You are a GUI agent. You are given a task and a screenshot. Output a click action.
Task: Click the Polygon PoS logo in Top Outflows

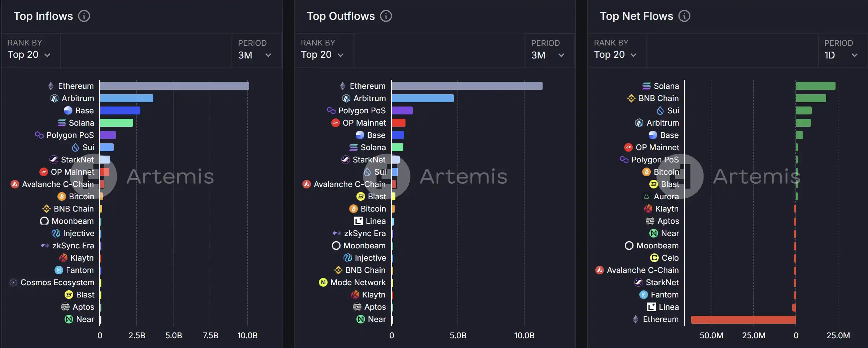coord(331,110)
